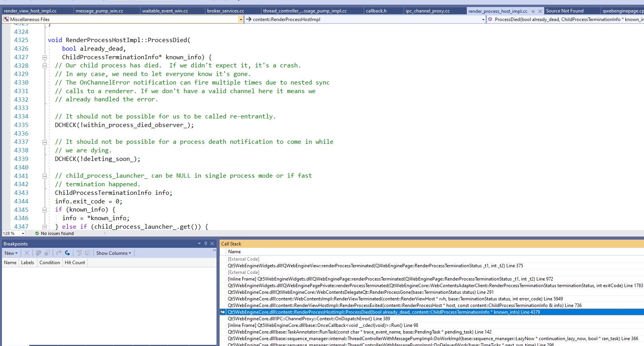This screenshot has width=644, height=346.
Task: Close the Breakpoints panel
Action: tap(212, 244)
